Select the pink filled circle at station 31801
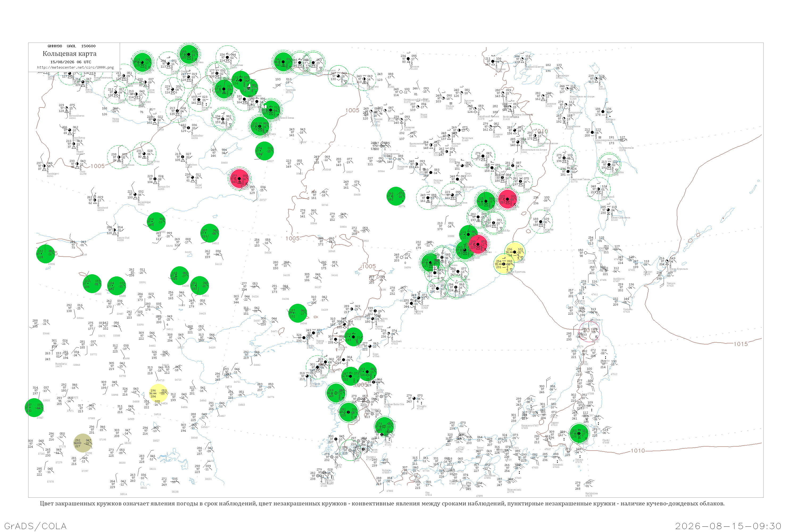798x532 pixels. (x=508, y=199)
